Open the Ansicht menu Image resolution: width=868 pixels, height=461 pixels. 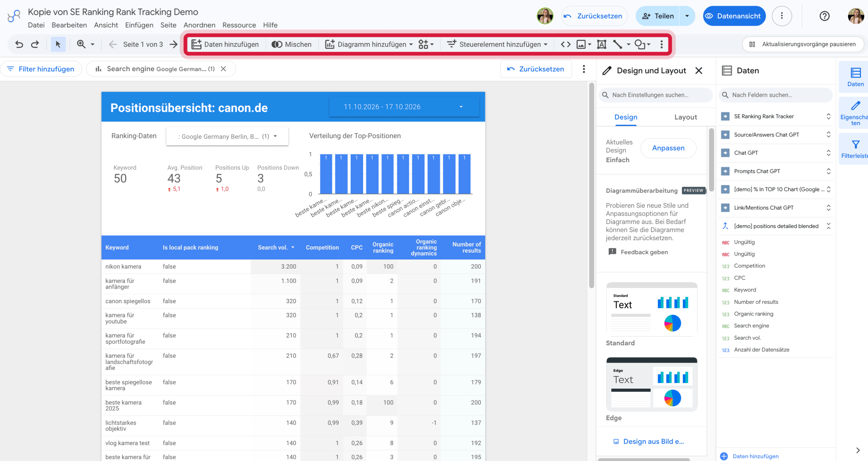[x=106, y=25]
